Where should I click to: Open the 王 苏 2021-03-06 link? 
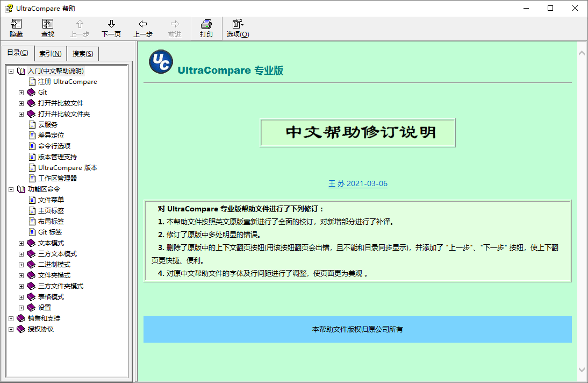click(358, 183)
